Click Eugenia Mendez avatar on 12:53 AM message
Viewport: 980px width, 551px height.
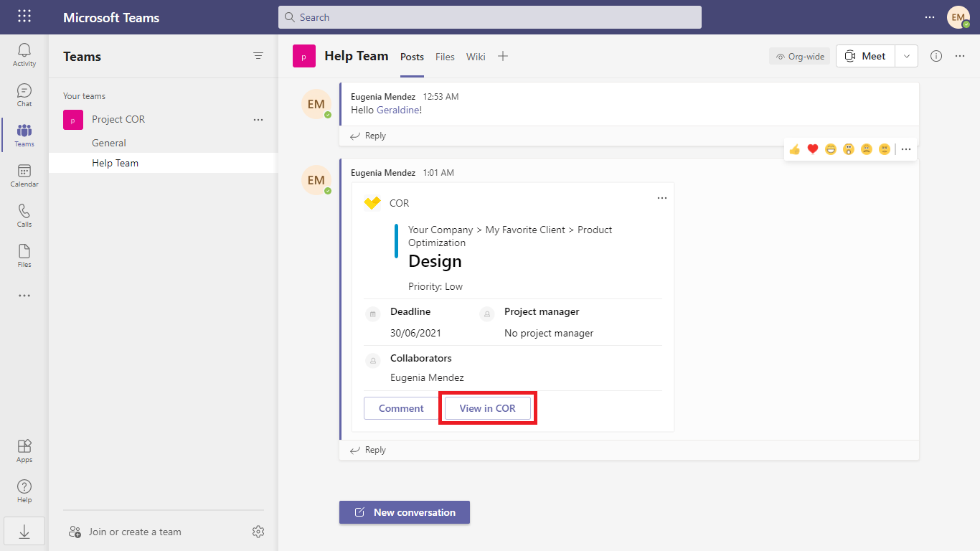316,104
